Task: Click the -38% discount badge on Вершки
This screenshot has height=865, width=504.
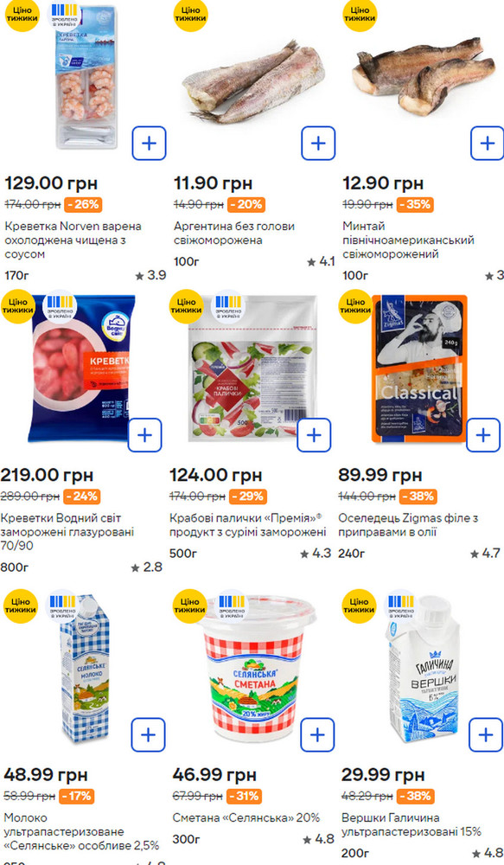Action: point(416,796)
